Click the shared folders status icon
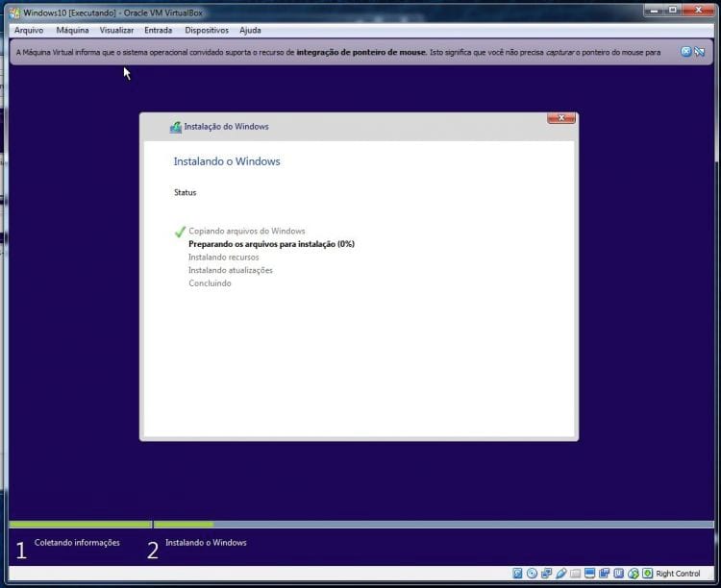 (x=575, y=574)
